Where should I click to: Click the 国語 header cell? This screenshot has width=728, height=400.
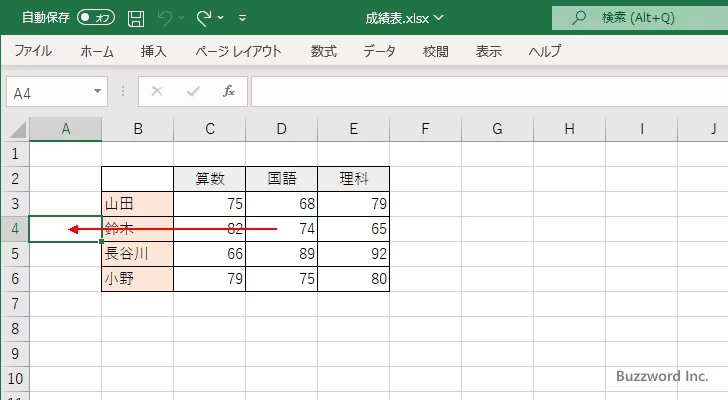pyautogui.click(x=282, y=179)
